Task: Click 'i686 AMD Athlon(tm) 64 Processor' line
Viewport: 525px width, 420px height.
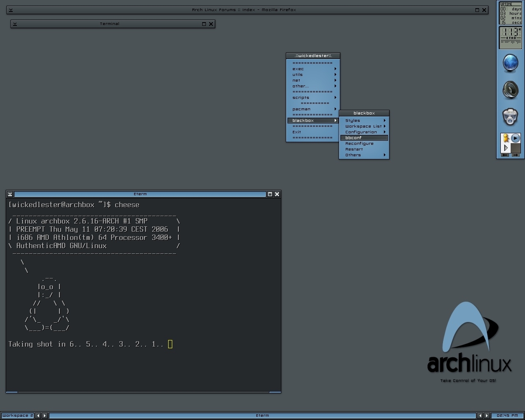Action: pyautogui.click(x=94, y=237)
